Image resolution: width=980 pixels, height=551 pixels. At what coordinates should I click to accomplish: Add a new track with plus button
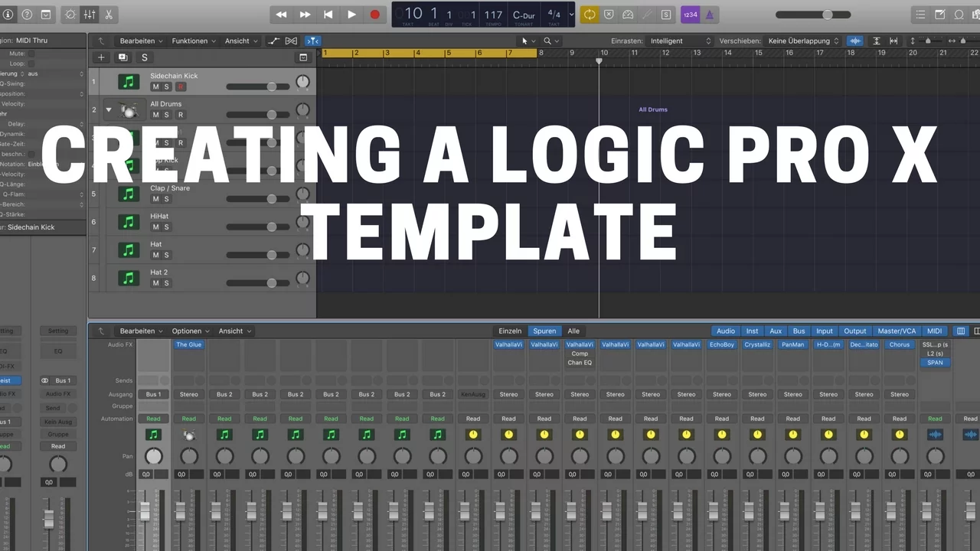click(x=101, y=57)
